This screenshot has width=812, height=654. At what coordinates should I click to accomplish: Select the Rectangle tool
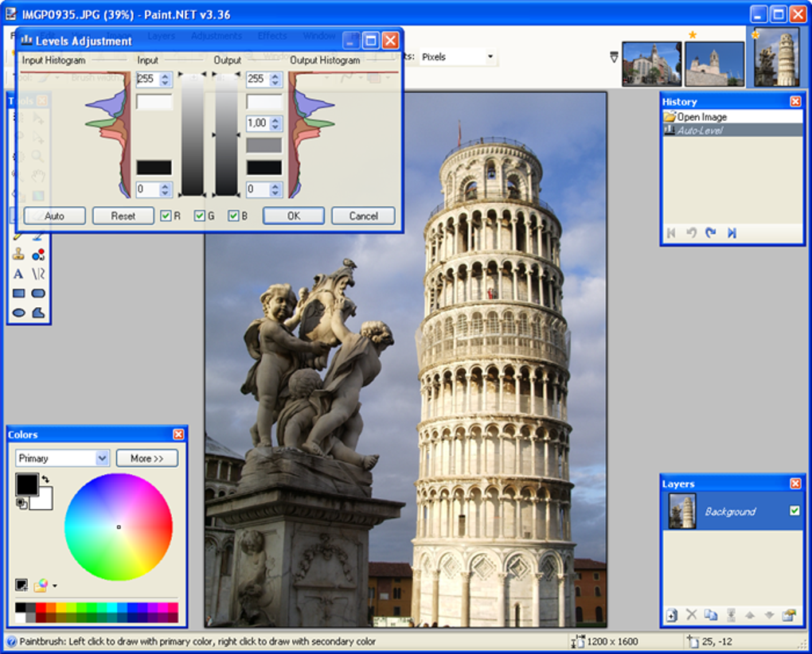click(18, 294)
